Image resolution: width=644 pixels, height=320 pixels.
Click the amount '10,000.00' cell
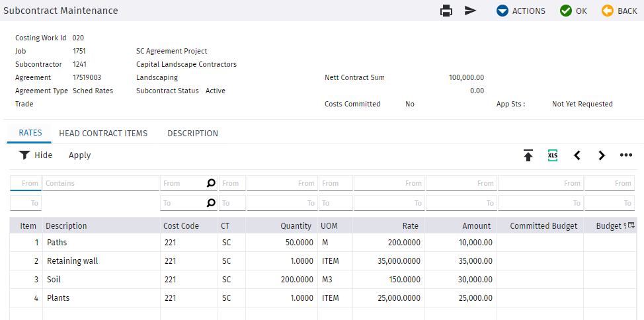pyautogui.click(x=462, y=243)
